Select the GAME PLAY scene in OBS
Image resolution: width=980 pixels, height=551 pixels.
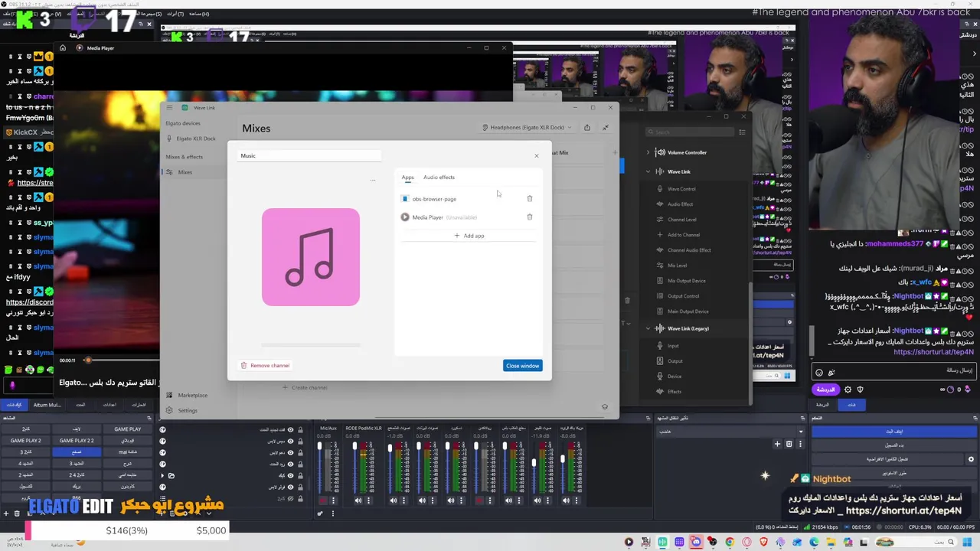click(x=127, y=429)
